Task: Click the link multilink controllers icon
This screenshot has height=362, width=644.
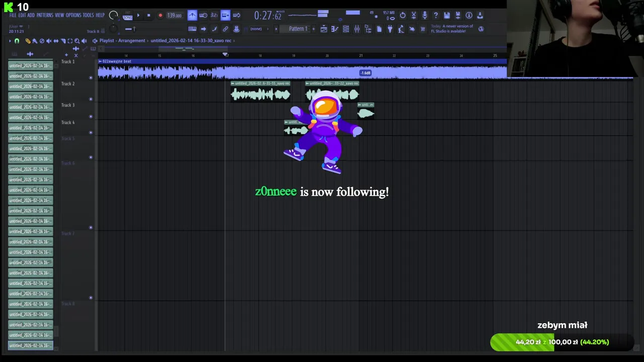Action: coord(225,29)
